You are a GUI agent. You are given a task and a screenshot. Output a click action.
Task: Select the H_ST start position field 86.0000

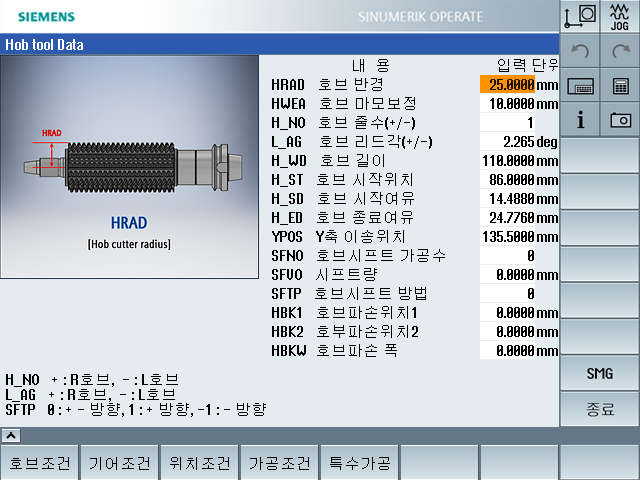click(507, 180)
